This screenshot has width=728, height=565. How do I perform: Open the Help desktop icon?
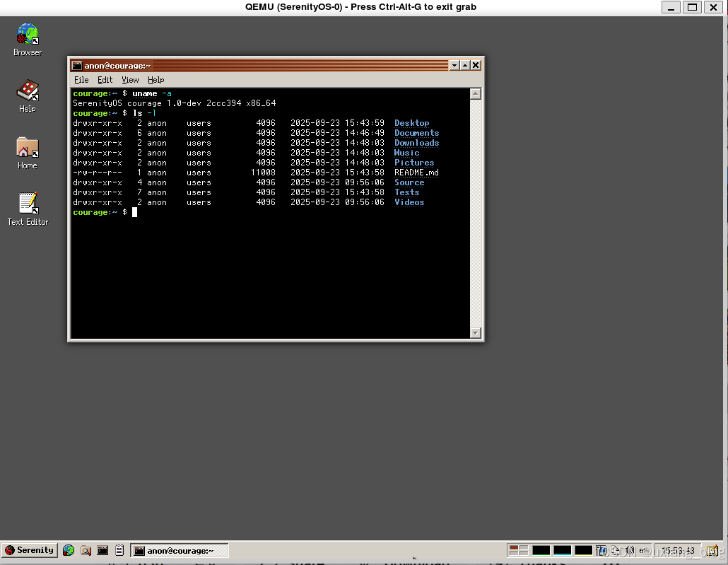28,96
